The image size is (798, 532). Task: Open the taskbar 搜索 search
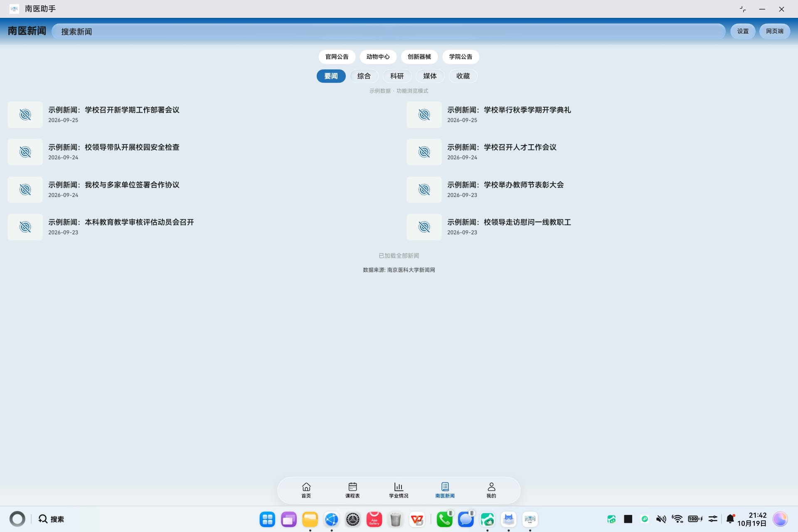click(x=52, y=519)
